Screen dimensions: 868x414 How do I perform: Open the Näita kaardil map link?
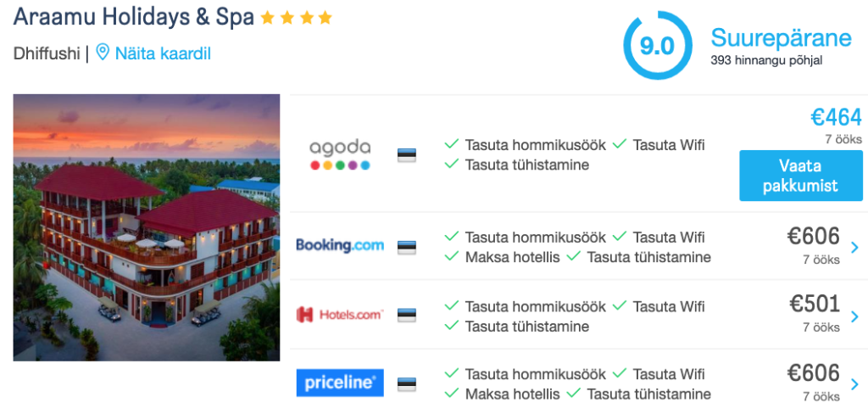[x=163, y=53]
